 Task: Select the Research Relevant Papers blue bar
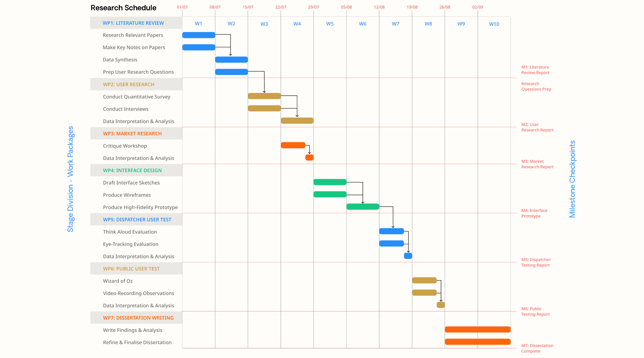[199, 35]
